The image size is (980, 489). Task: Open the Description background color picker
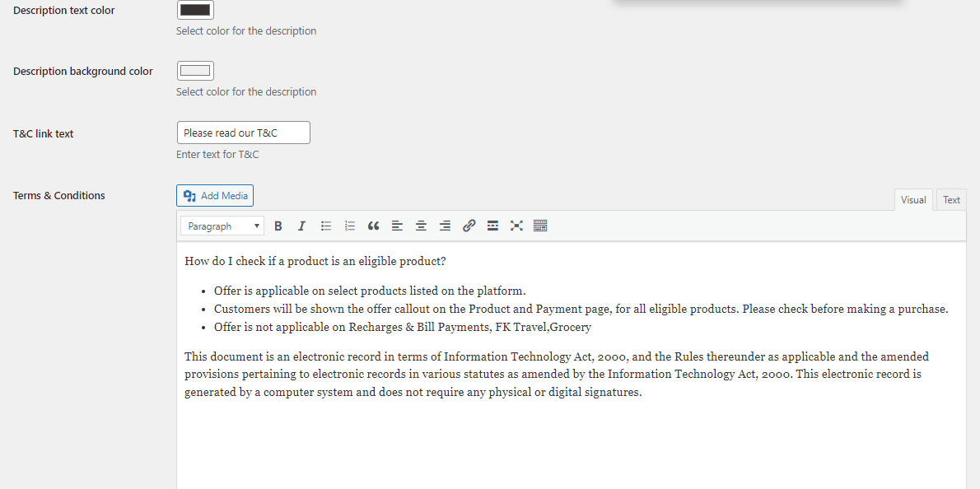(196, 71)
